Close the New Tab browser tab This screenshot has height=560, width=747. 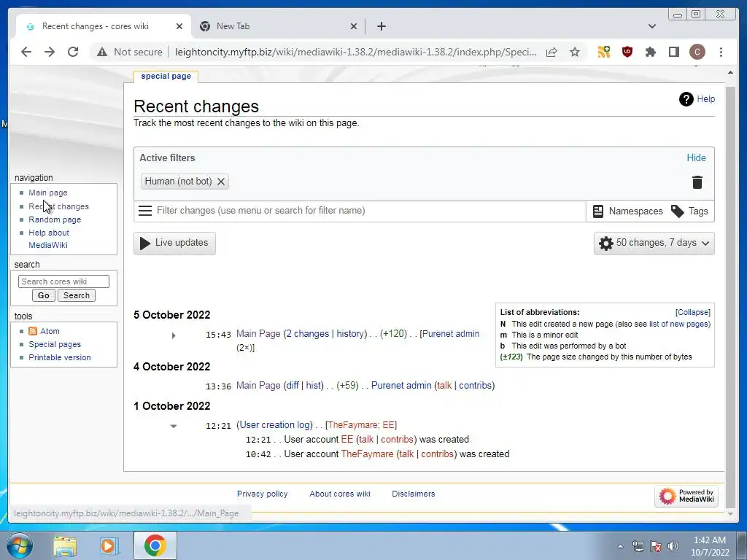pos(354,26)
